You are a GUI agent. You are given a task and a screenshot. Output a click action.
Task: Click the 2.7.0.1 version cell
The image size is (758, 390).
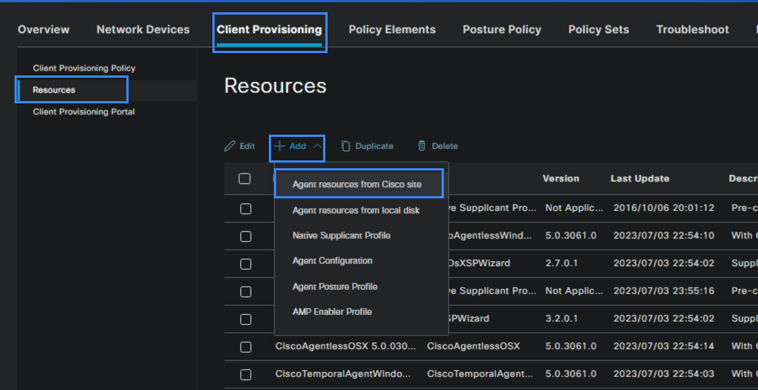[x=561, y=264]
